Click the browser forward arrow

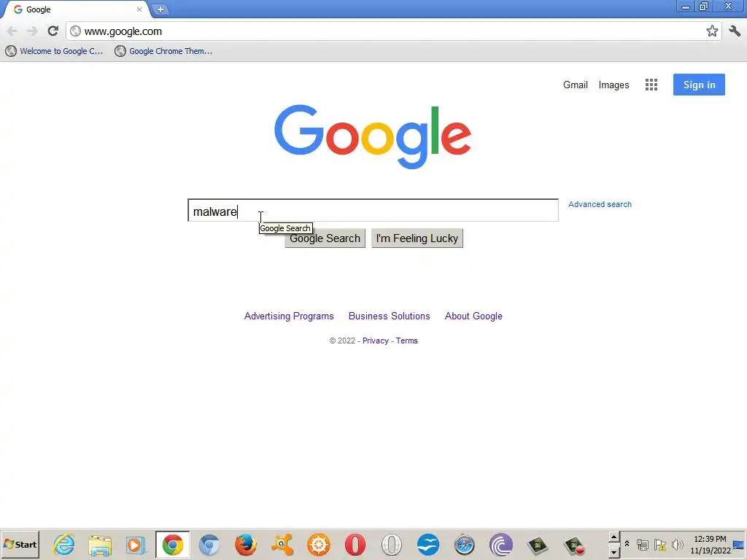[32, 31]
